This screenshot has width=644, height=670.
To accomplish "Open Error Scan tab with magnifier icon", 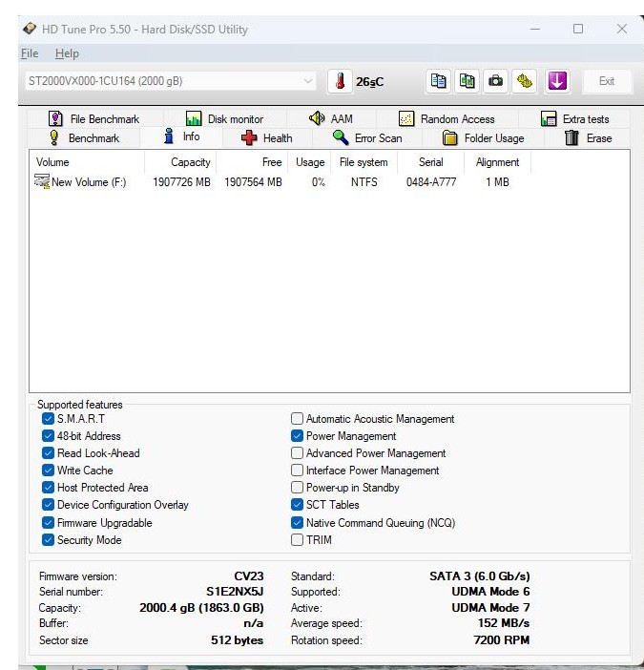I will point(367,138).
